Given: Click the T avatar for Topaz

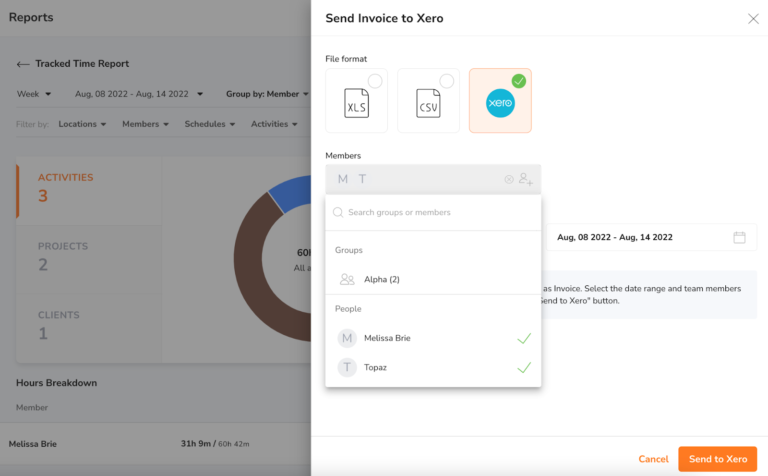Looking at the screenshot, I should pyautogui.click(x=347, y=367).
